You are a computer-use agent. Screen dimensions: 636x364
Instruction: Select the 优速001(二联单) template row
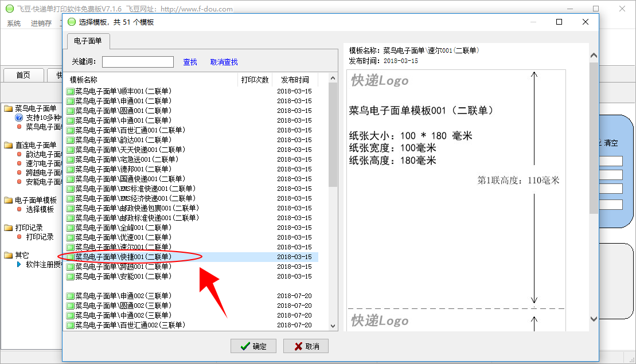(192, 237)
